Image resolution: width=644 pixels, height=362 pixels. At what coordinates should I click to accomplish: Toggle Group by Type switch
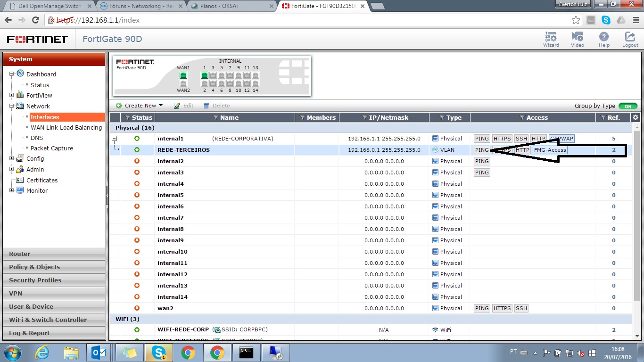(x=628, y=106)
